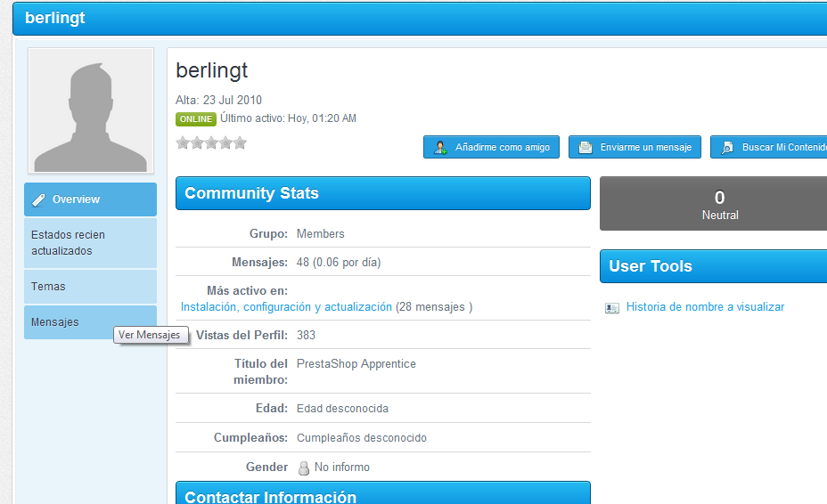Viewport: 827px width, 504px height.
Task: Click the Contactar Información section header
Action: tap(382, 494)
